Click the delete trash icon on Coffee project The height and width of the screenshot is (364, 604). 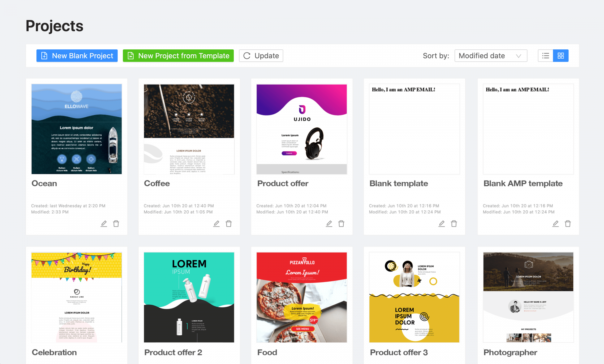tap(229, 224)
